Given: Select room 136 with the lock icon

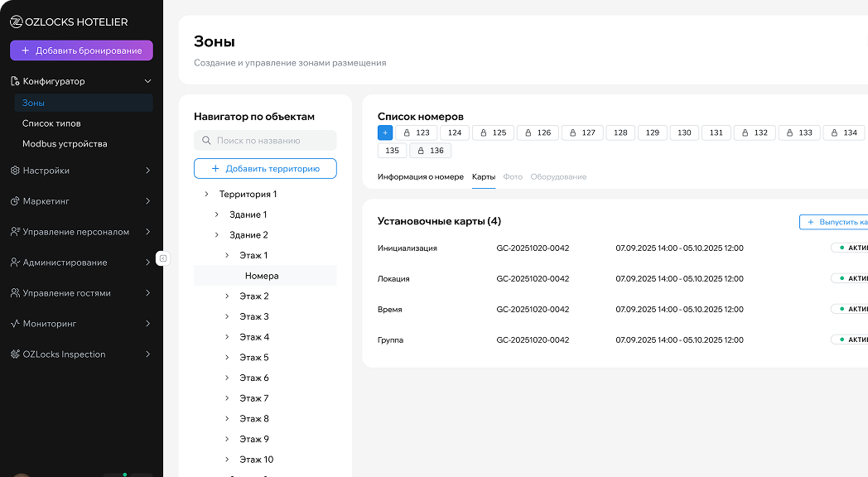Looking at the screenshot, I should [430, 151].
